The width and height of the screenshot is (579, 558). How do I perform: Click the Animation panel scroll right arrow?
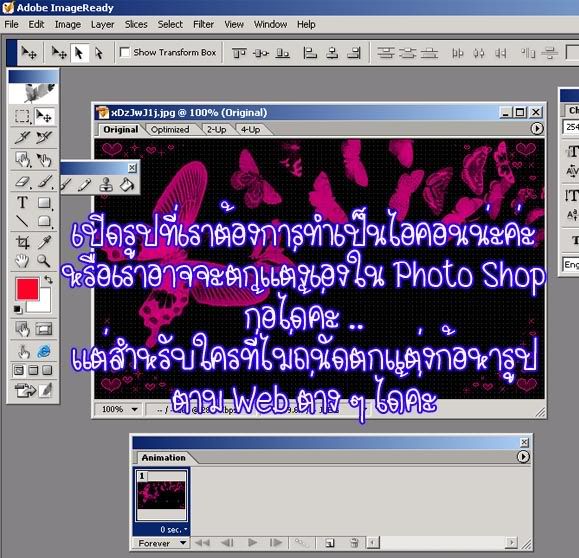(511, 543)
